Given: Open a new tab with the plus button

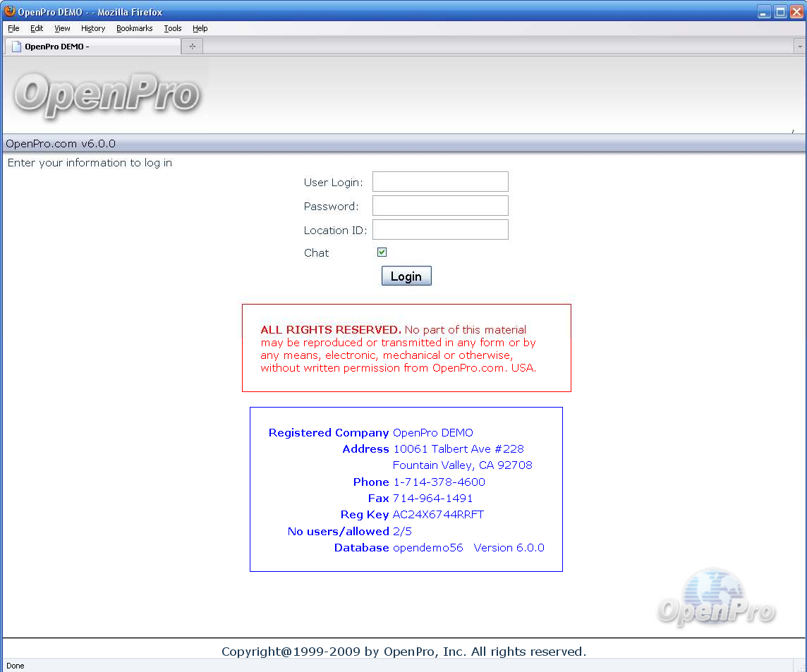Looking at the screenshot, I should [x=192, y=47].
